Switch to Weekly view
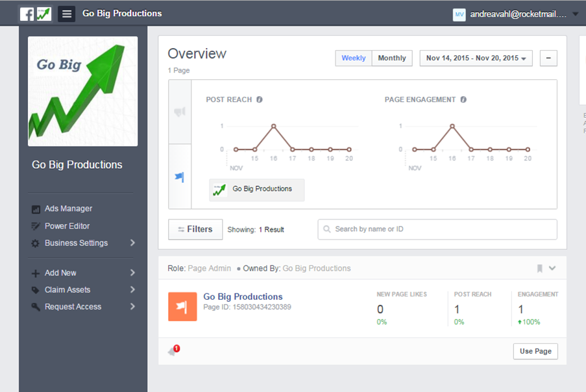Screen dimensions: 586x392 pos(354,58)
